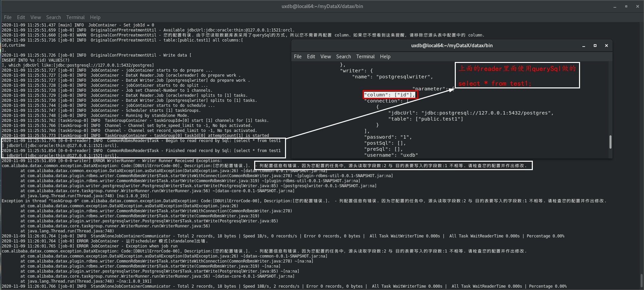Click the red "select * from test1;" text
Image resolution: width=644 pixels, height=290 pixels.
click(495, 83)
